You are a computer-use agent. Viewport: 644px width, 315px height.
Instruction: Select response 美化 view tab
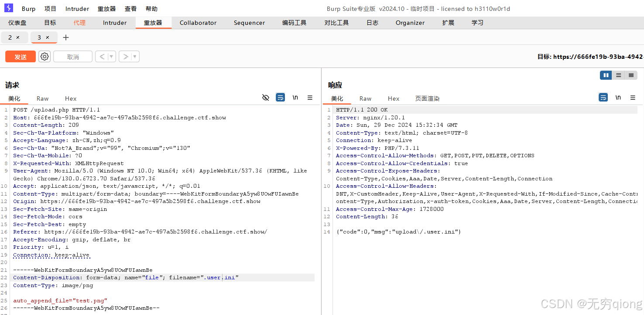pyautogui.click(x=337, y=98)
